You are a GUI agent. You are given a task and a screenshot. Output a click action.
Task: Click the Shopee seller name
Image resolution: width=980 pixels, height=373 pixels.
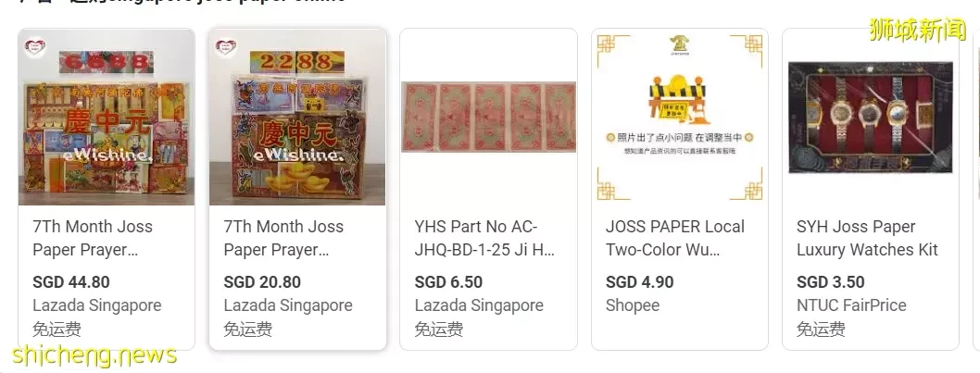633,305
